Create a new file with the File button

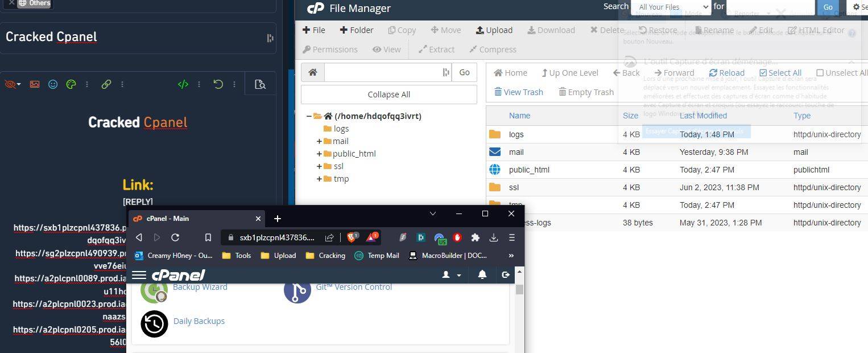click(x=314, y=30)
